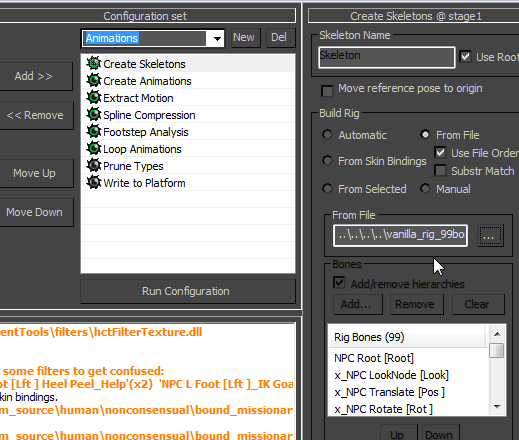Click the vanilla_rig file path field
Screen dimensions: 519x440
click(400, 235)
